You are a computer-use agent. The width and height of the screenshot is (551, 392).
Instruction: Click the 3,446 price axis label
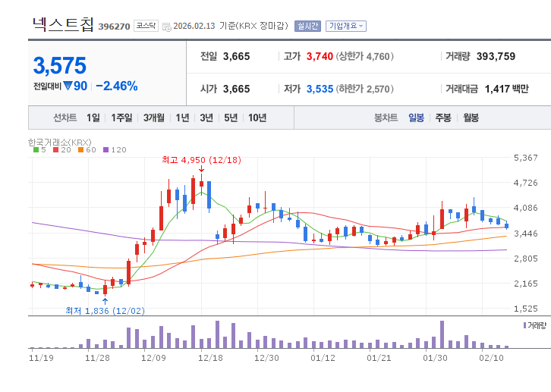526,234
